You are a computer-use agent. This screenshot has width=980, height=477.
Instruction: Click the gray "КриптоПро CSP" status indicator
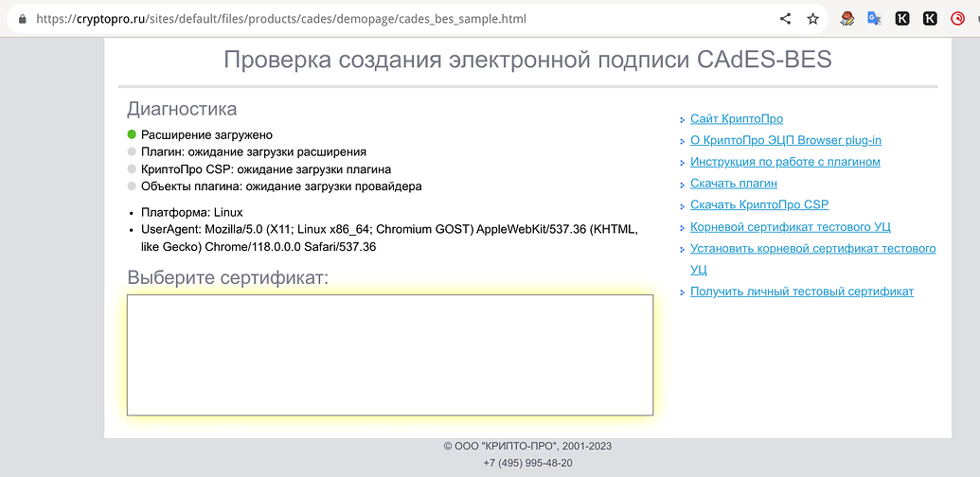tap(132, 169)
